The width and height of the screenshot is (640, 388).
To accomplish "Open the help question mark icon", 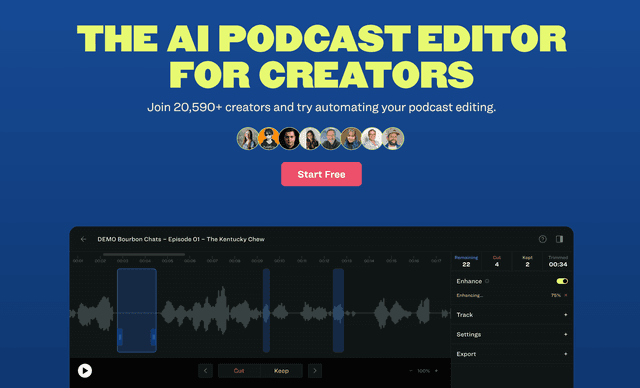I will [542, 239].
